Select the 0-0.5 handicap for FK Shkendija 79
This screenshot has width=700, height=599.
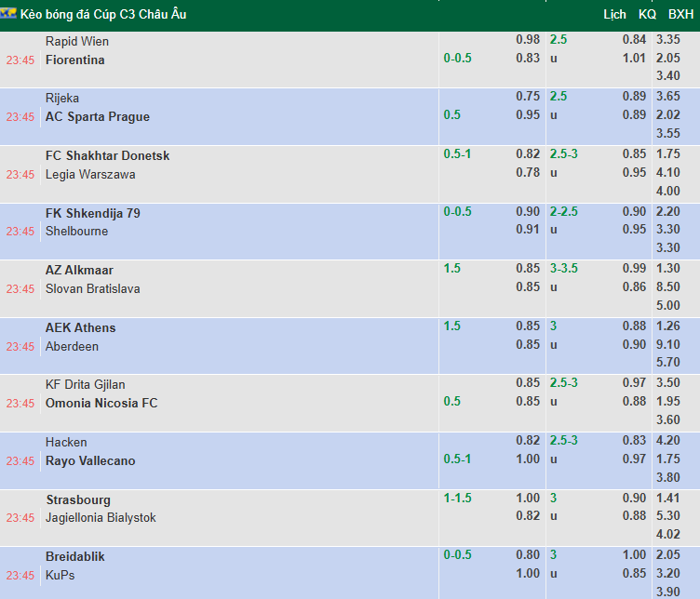coord(457,212)
